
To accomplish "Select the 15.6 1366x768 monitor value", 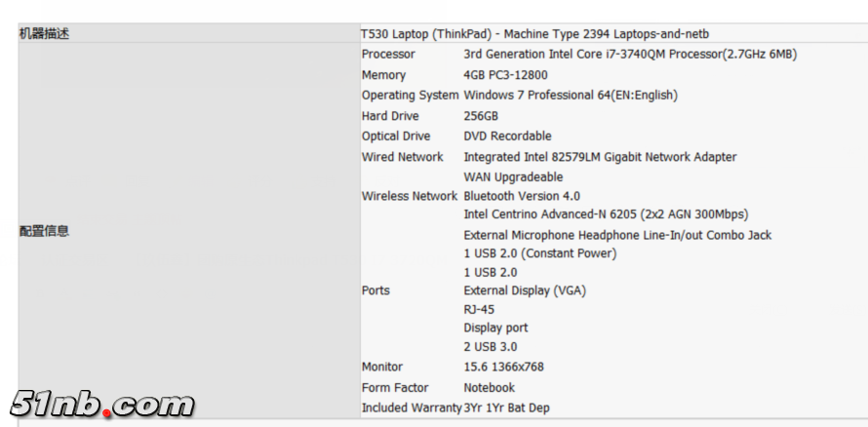I will pos(503,368).
